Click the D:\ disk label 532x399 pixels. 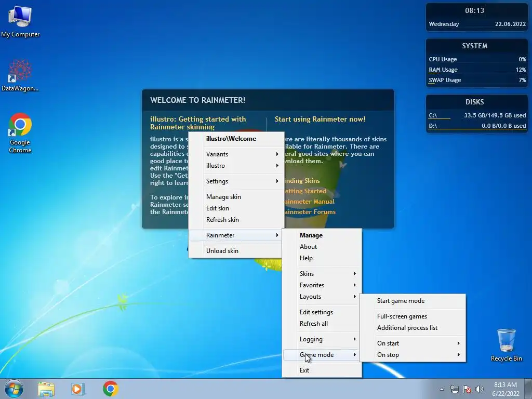[433, 126]
